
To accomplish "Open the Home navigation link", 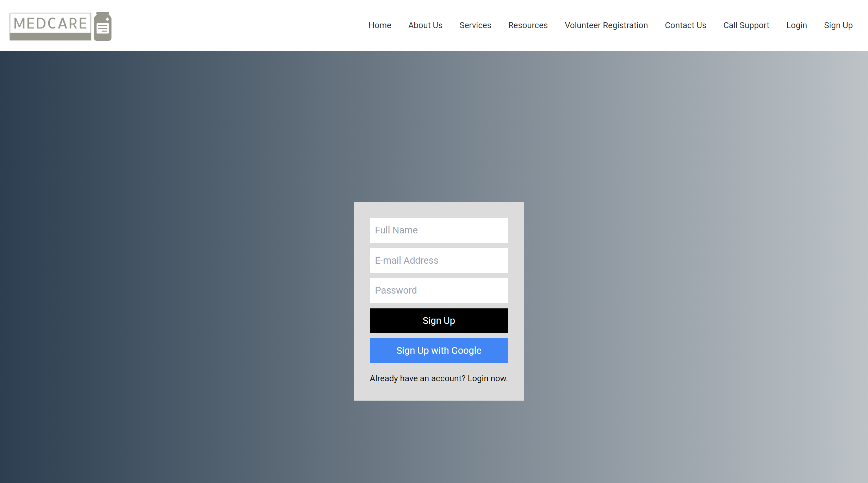I will tap(379, 25).
